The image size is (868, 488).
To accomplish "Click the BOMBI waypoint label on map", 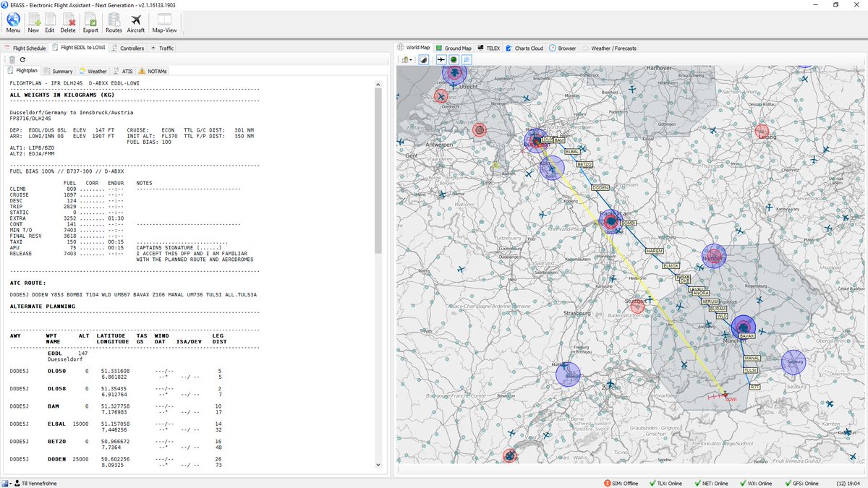I will coord(628,223).
